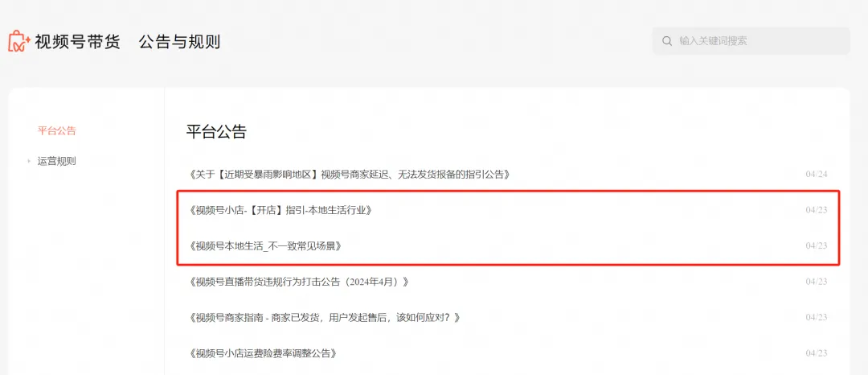Click the 04/24 date of first announcement

click(x=817, y=174)
